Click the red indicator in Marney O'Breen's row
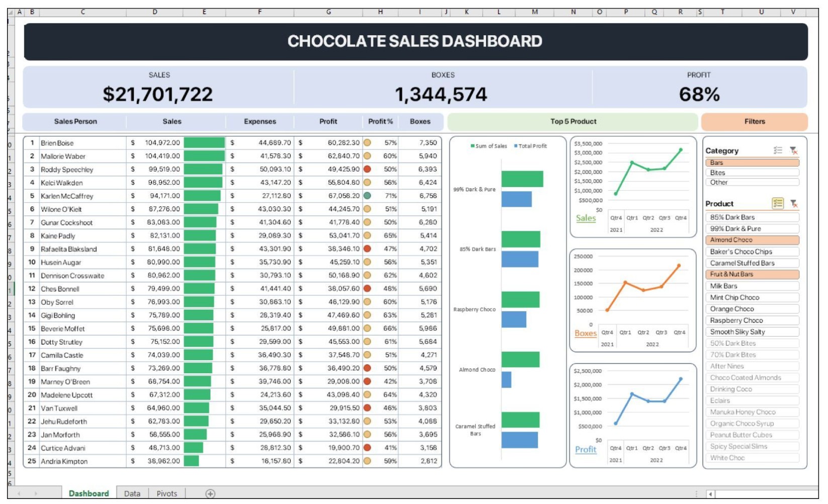The width and height of the screenshot is (828, 504). pos(367,381)
